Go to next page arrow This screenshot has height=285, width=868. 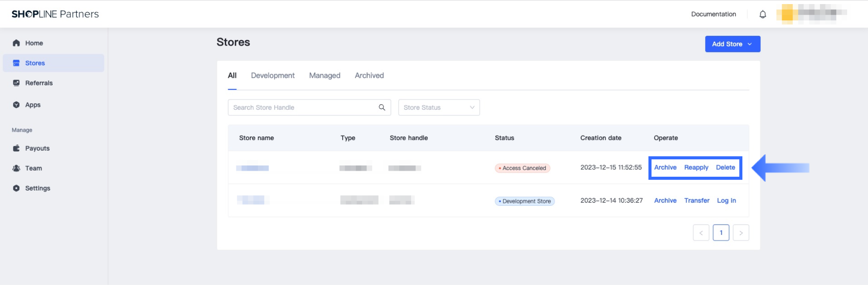click(741, 233)
